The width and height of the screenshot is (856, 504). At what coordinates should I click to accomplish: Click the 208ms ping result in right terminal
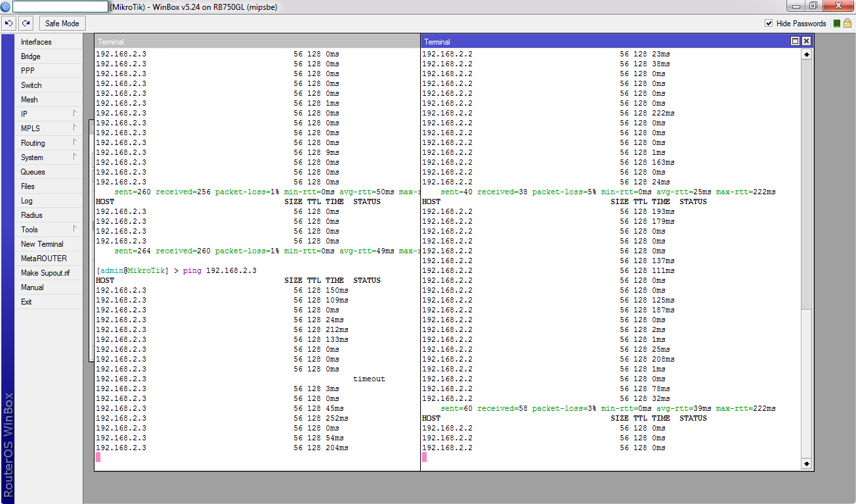(x=663, y=359)
